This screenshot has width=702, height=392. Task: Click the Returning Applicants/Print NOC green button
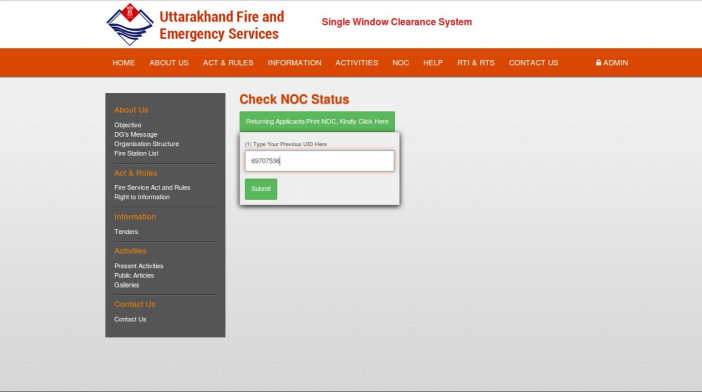pyautogui.click(x=317, y=121)
